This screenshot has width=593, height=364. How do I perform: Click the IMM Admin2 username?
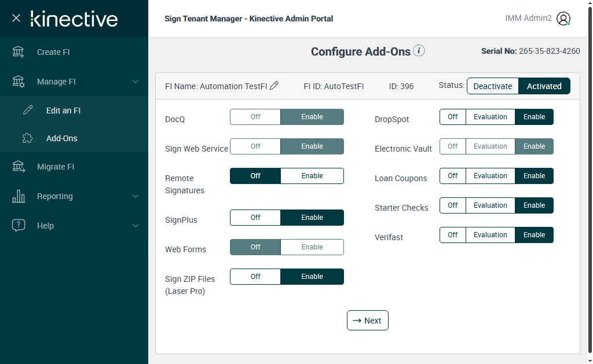point(528,18)
